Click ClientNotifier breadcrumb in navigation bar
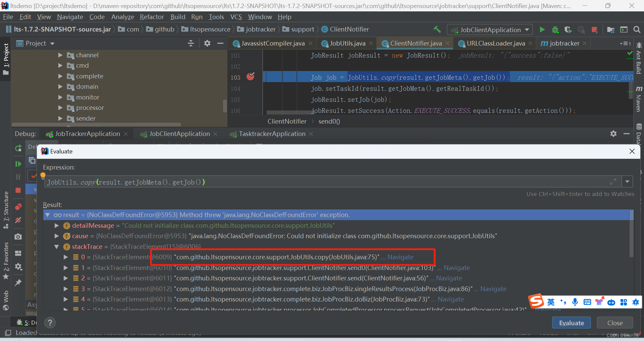 point(345,29)
